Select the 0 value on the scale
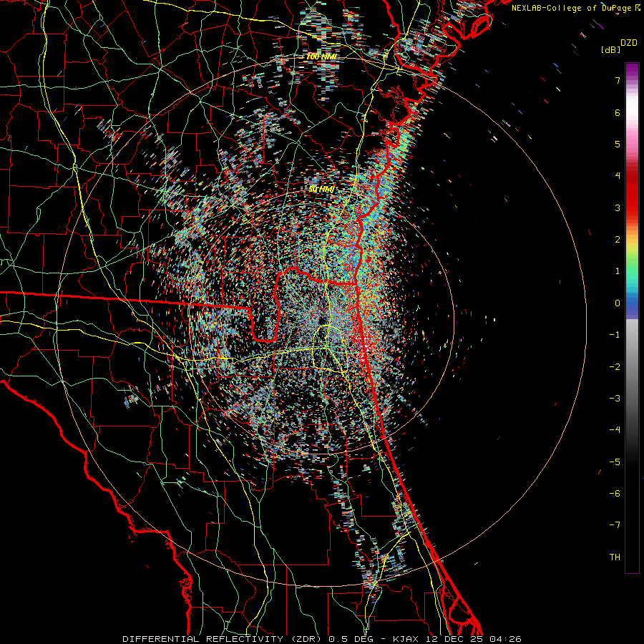Viewport: 644px width, 644px height. point(618,303)
